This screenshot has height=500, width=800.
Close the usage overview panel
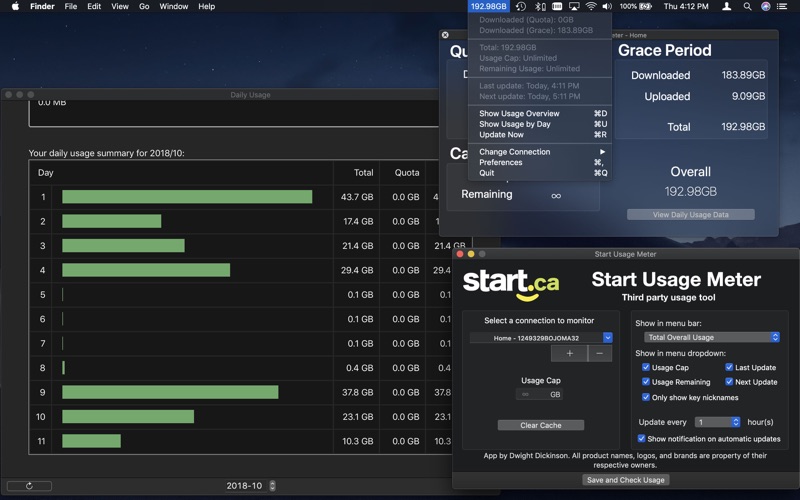pyautogui.click(x=445, y=35)
